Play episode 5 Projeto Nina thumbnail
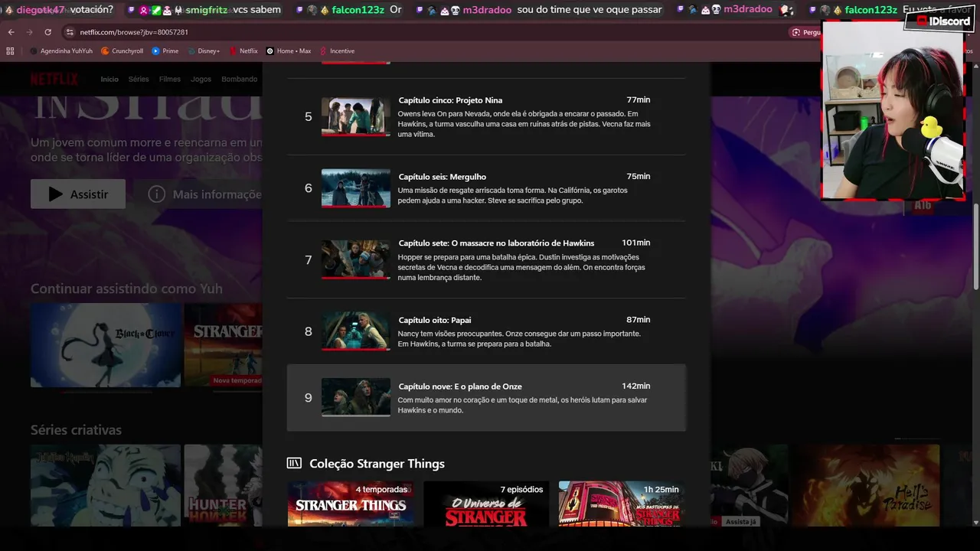 point(356,116)
